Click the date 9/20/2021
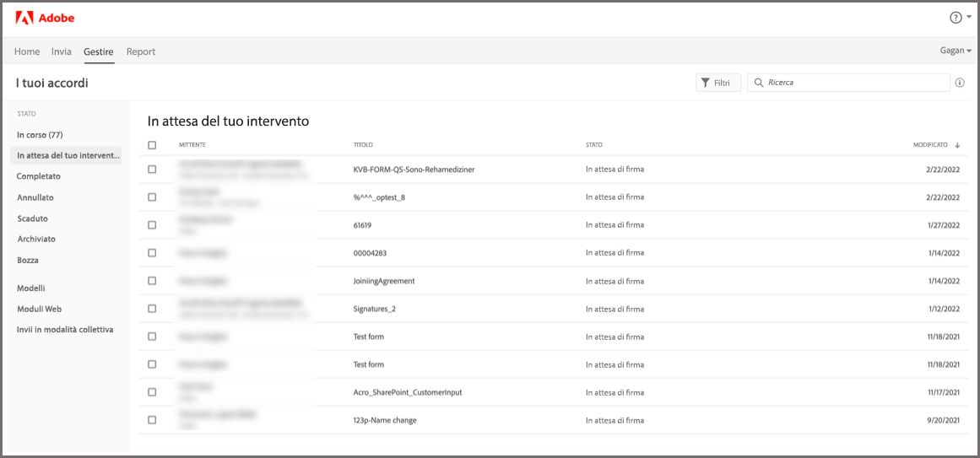Viewport: 980px width, 458px height. [x=942, y=421]
